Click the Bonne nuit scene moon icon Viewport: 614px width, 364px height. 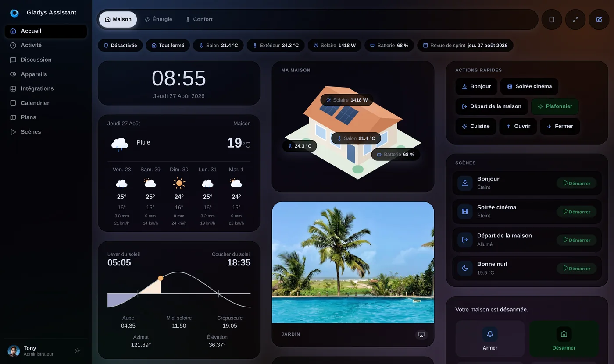click(x=465, y=268)
